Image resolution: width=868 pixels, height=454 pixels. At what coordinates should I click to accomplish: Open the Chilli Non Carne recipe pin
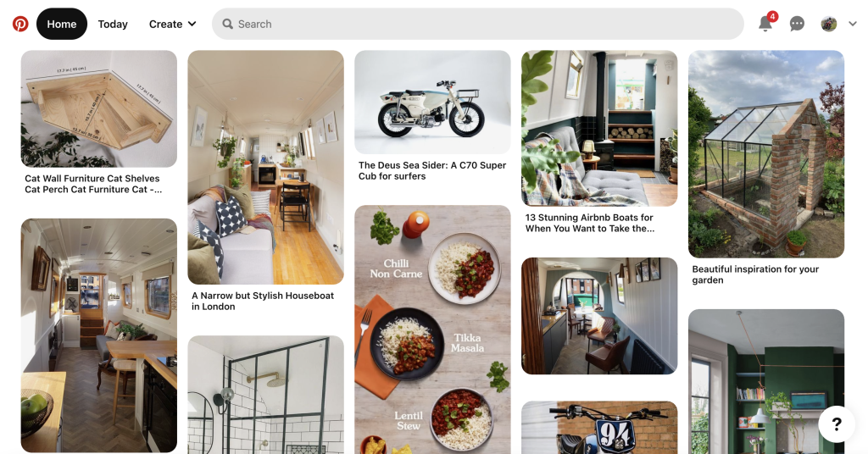coord(432,329)
